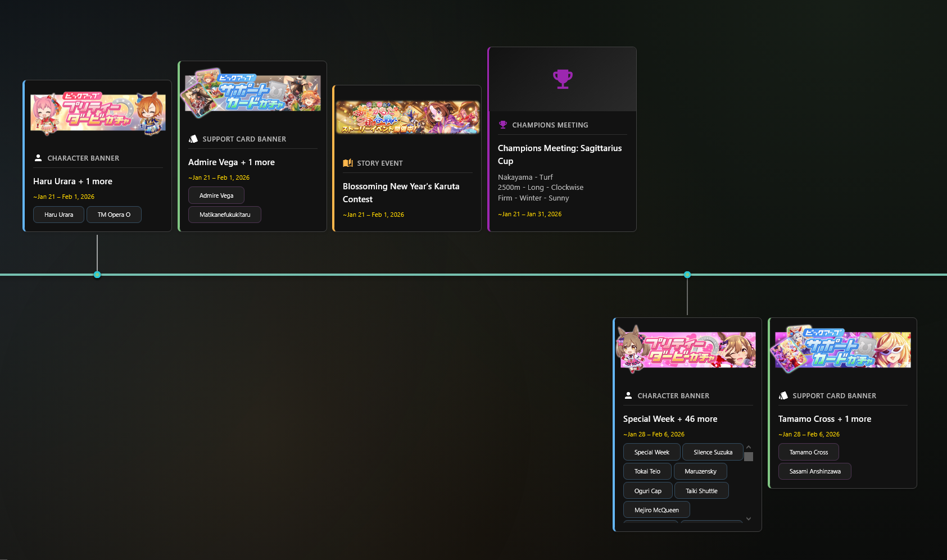Click the 'Firm - Winter - Sunny' race detail
The height and width of the screenshot is (560, 947).
point(533,198)
